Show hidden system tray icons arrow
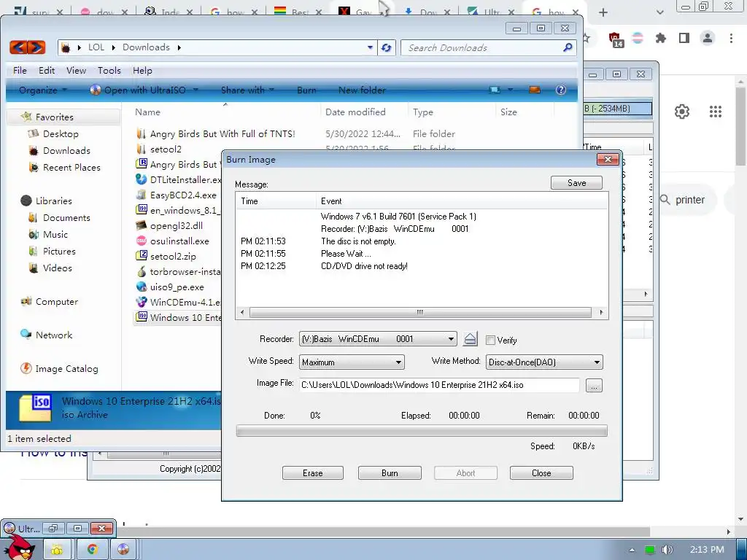Image resolution: width=747 pixels, height=560 pixels. coord(632,550)
